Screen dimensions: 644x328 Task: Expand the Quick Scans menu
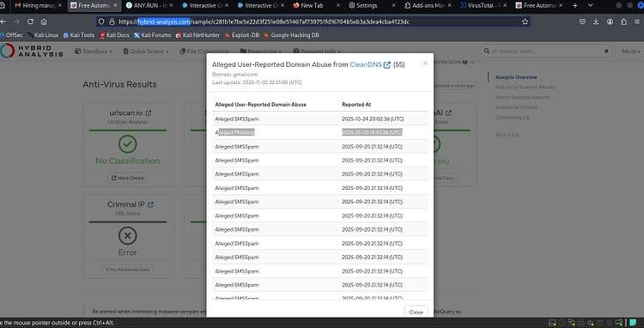pyautogui.click(x=146, y=52)
